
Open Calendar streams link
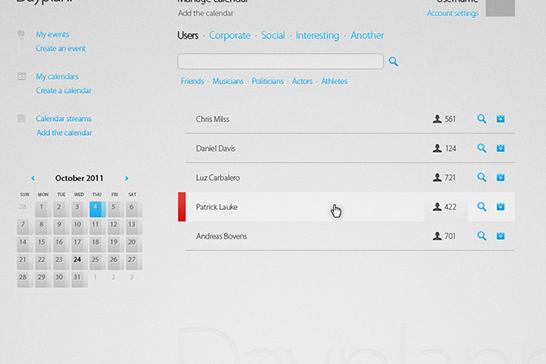tap(64, 118)
